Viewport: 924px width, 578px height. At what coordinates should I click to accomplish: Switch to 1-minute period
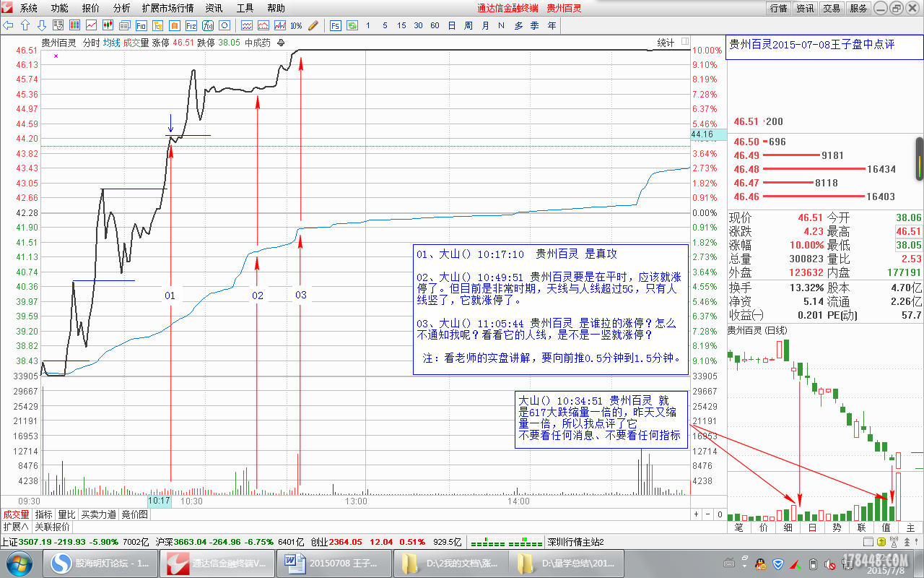(x=368, y=25)
